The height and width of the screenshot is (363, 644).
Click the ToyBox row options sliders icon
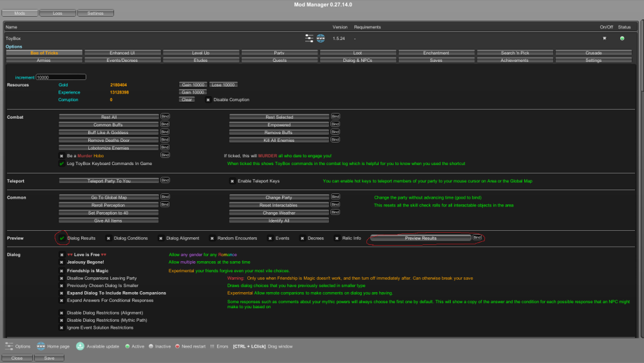tap(310, 39)
